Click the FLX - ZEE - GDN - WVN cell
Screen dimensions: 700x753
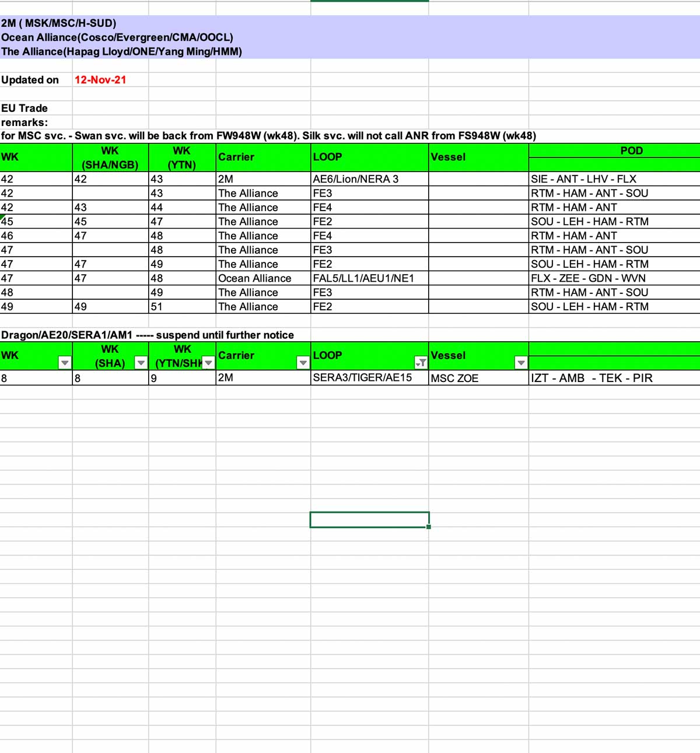coord(588,278)
